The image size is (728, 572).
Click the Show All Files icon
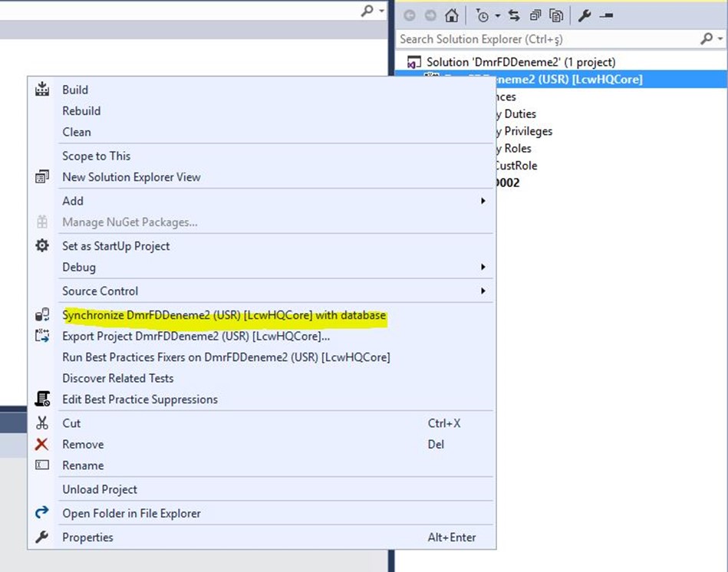point(555,15)
